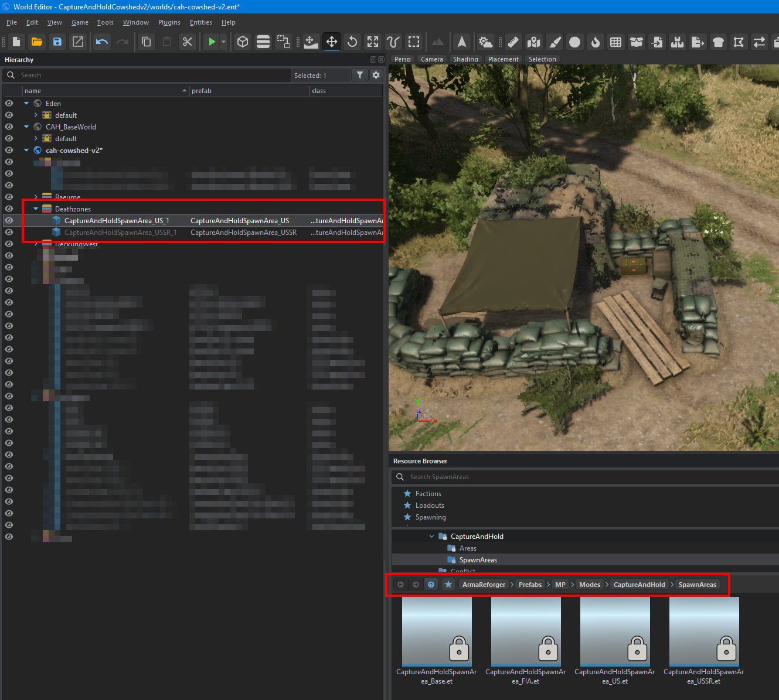Toggle visibility of Eden world row
The width and height of the screenshot is (779, 700).
click(9, 103)
